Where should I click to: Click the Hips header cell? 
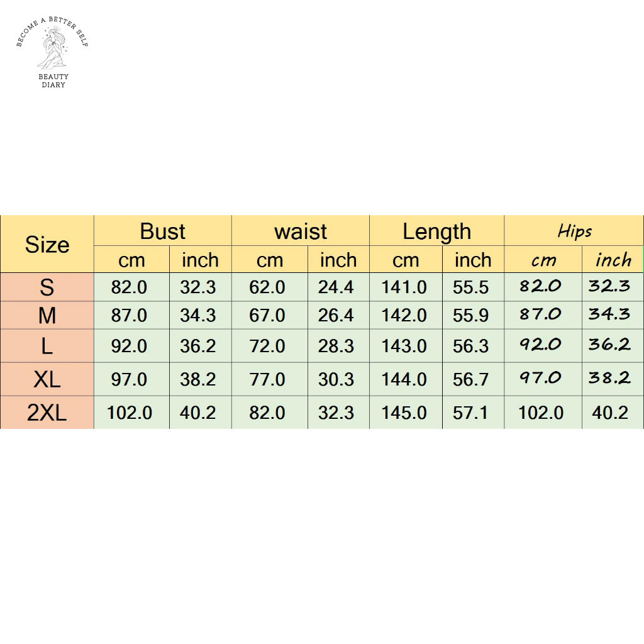pos(574,231)
